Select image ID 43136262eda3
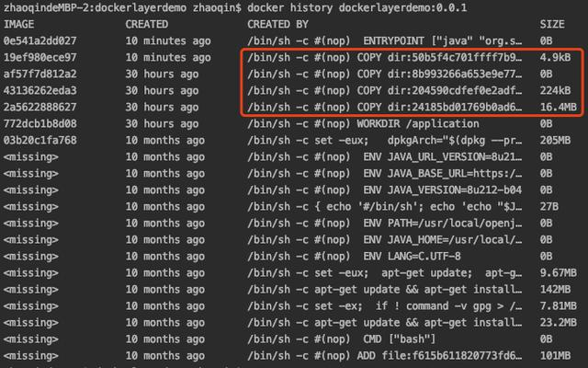Screen dimensions: 588x368 click(x=40, y=90)
